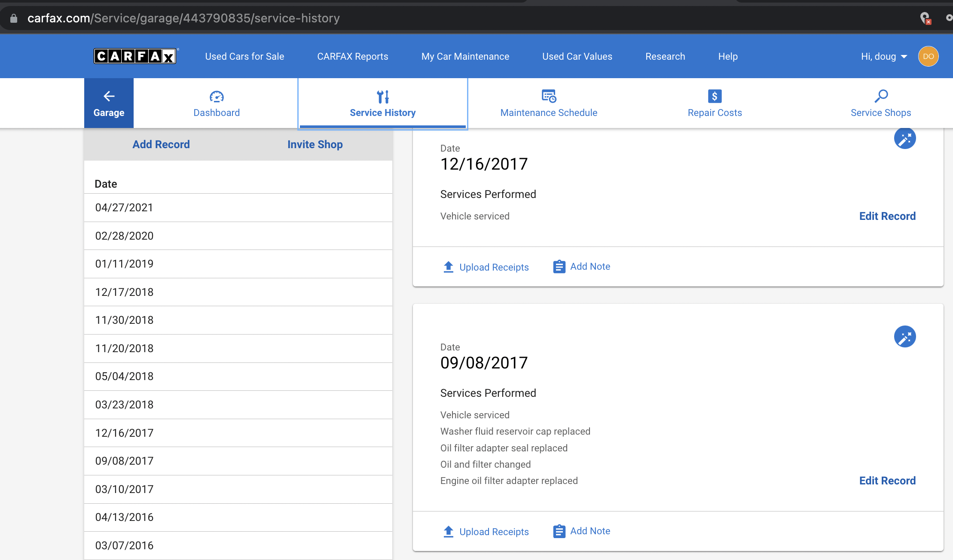The image size is (953, 560).
Task: Click the location blocked icon in address bar
Action: [x=925, y=18]
